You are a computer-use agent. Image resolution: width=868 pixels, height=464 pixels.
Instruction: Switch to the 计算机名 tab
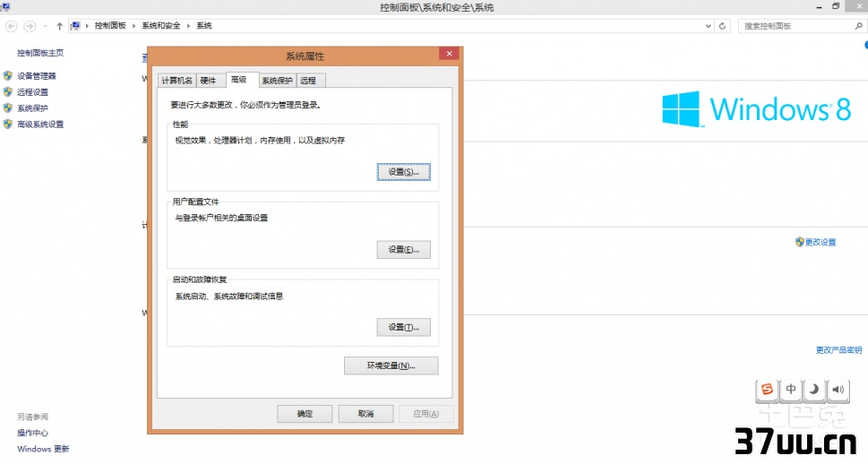tap(177, 81)
